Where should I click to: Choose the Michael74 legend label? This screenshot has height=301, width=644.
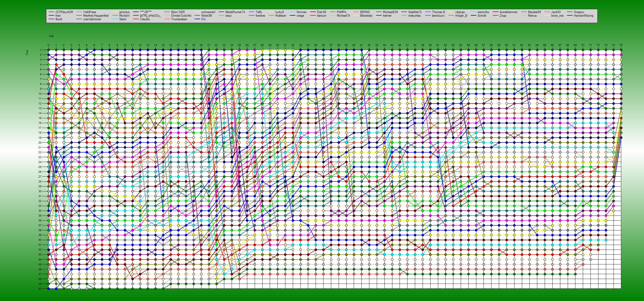coord(343,16)
